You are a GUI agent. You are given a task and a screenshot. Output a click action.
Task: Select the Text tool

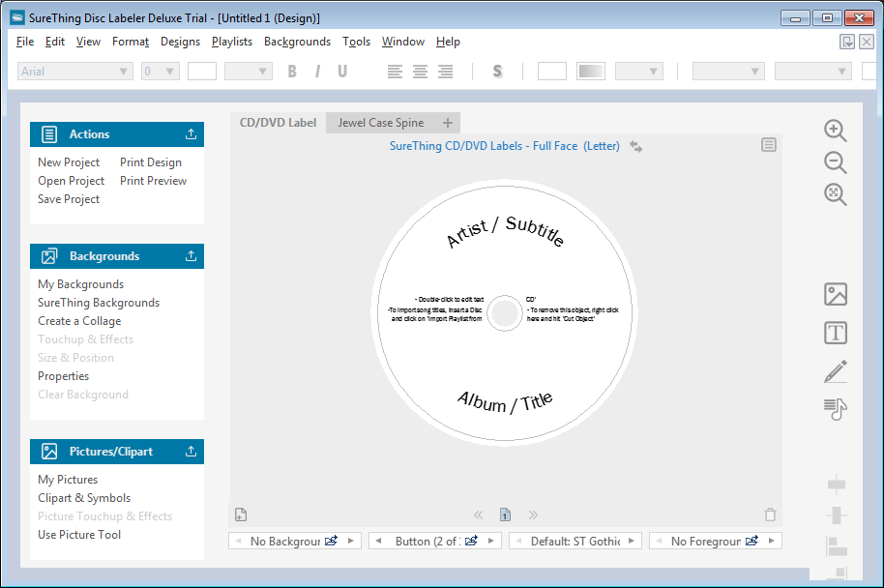point(835,333)
